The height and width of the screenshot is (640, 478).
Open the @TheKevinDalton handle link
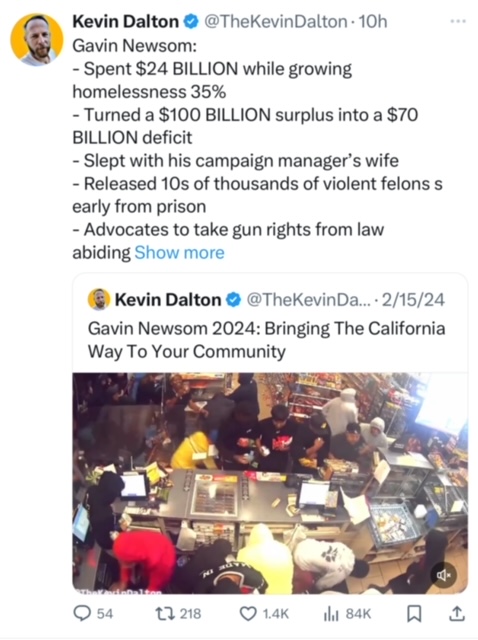click(275, 21)
